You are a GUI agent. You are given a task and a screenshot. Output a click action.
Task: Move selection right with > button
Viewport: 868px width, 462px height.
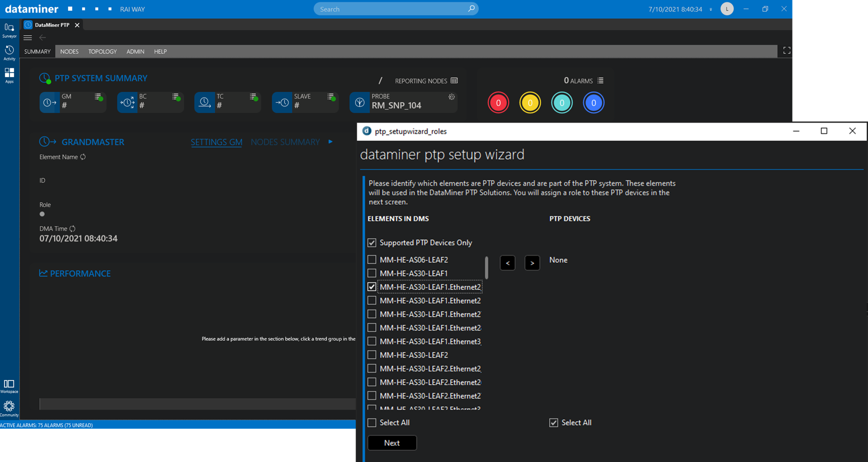(532, 263)
